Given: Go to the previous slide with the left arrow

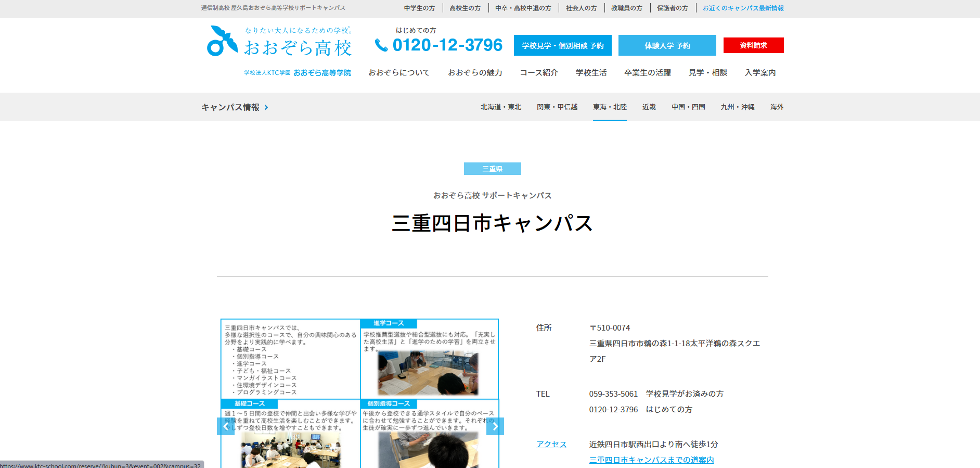Looking at the screenshot, I should 226,426.
